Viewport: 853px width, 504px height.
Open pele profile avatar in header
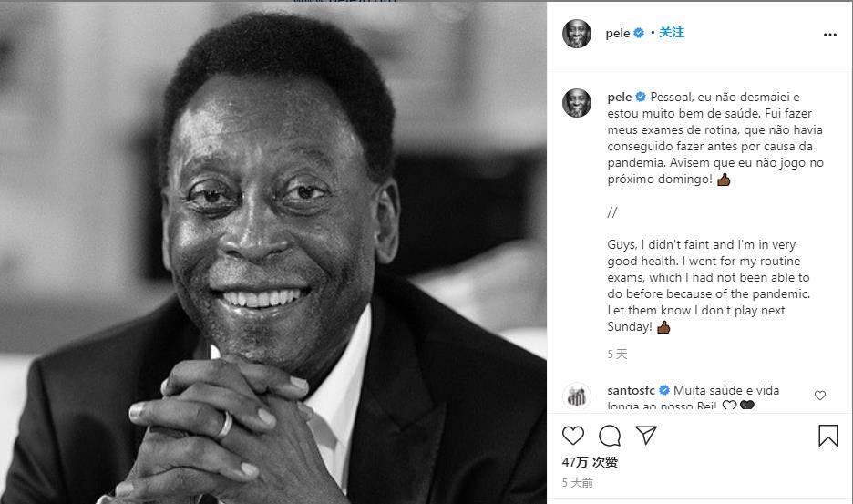pos(577,34)
